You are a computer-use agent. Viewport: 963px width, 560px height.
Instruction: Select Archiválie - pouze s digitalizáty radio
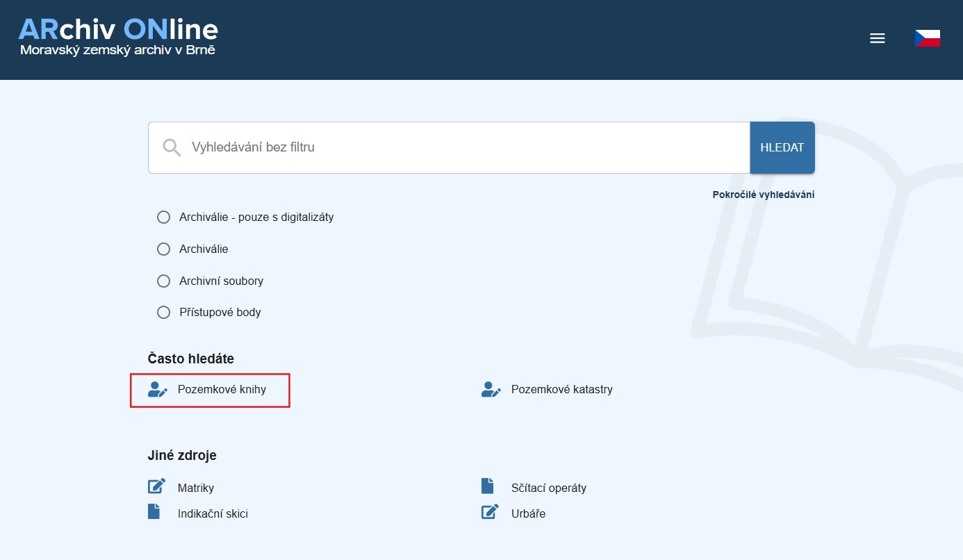pos(164,217)
